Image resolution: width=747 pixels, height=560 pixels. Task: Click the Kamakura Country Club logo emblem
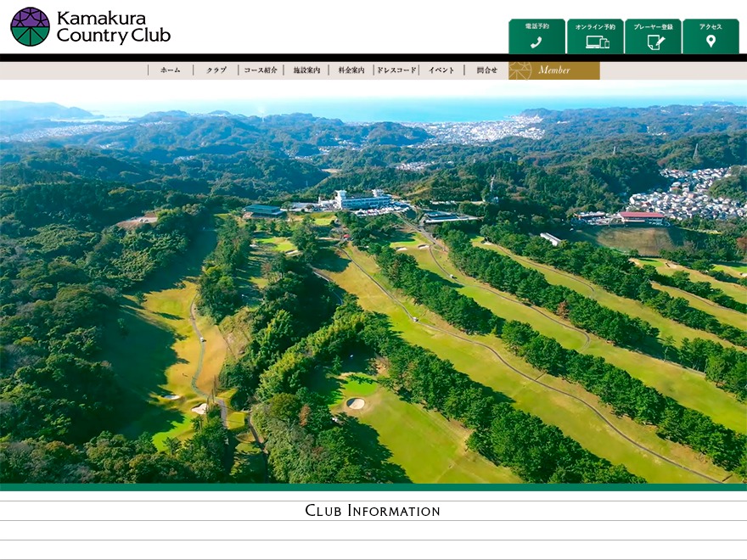pyautogui.click(x=30, y=26)
